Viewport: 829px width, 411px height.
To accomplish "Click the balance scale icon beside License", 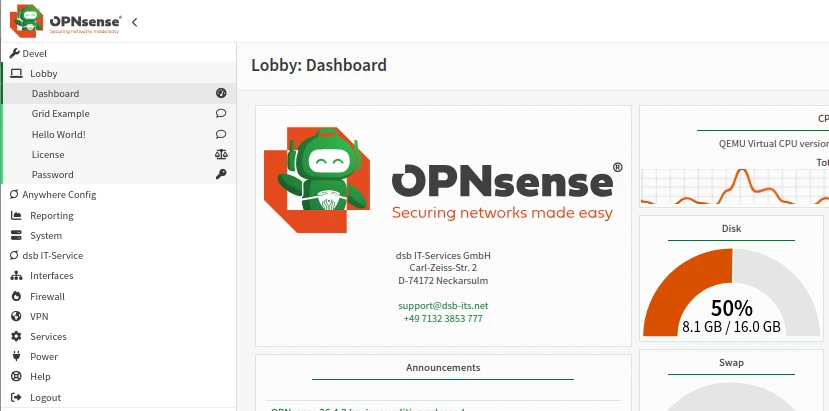I will (x=221, y=154).
